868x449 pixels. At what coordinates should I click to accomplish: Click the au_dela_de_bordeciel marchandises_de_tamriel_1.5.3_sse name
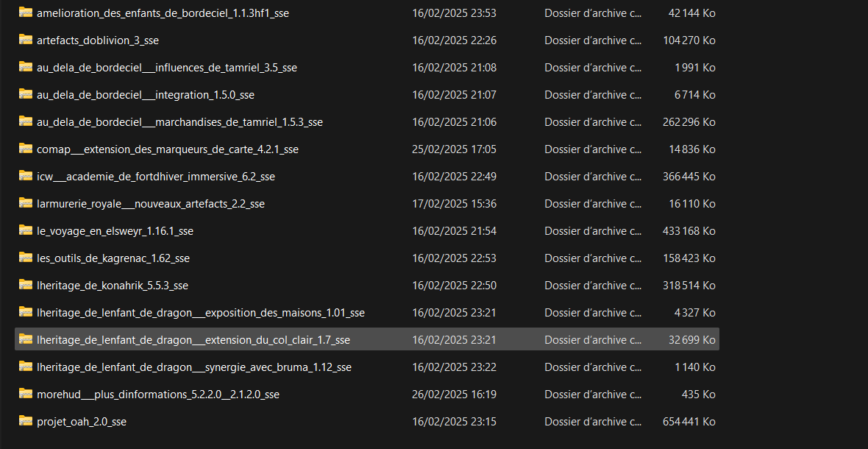click(179, 122)
